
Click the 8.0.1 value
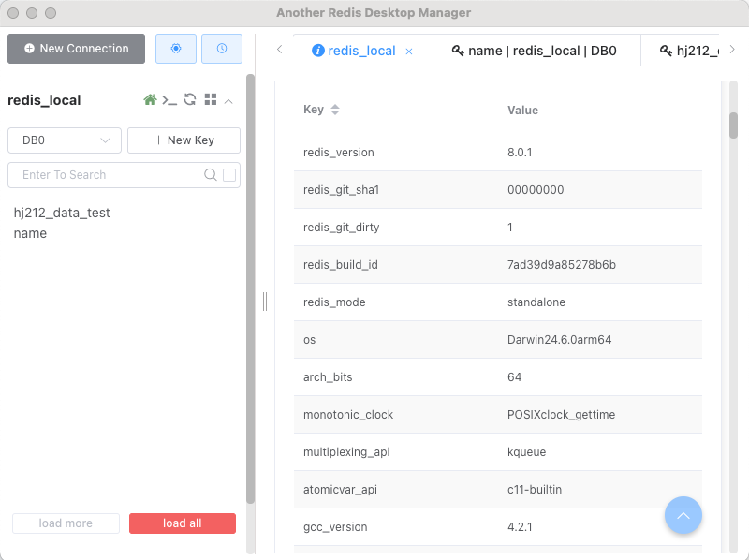[x=520, y=153]
